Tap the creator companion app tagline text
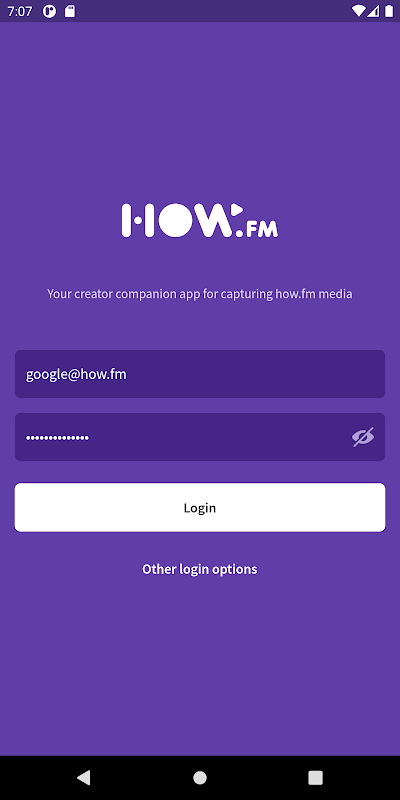 [x=200, y=294]
